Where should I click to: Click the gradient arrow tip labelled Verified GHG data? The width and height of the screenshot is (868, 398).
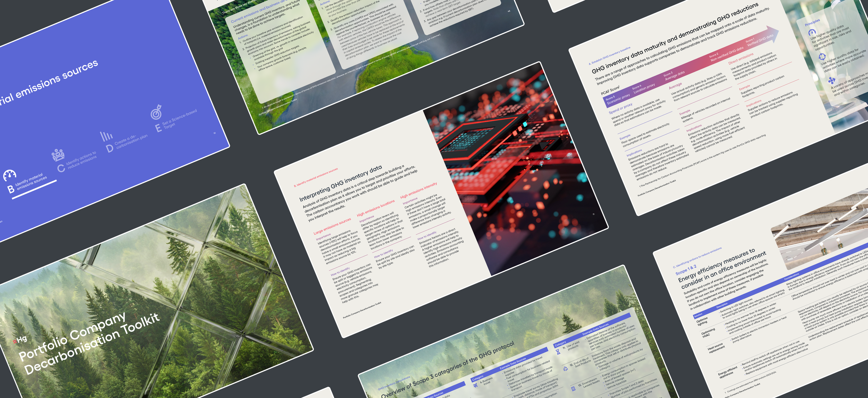(x=771, y=35)
